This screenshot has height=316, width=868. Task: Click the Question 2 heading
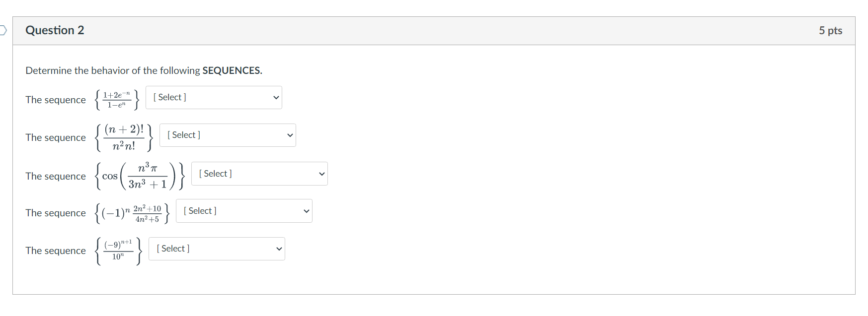[55, 30]
